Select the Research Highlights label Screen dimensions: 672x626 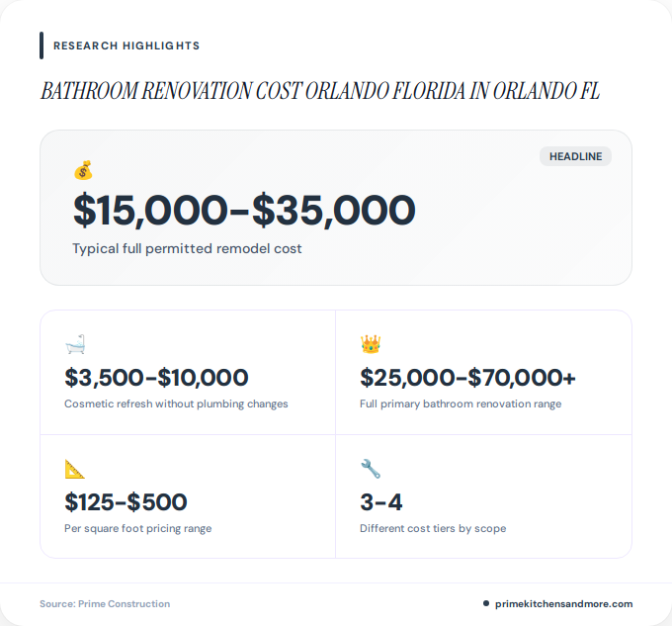coord(126,45)
